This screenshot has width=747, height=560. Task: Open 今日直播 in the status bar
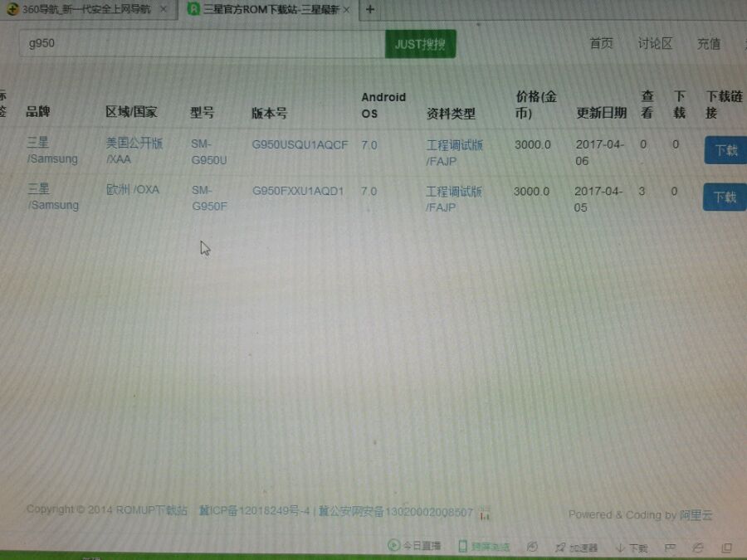pyautogui.click(x=414, y=545)
